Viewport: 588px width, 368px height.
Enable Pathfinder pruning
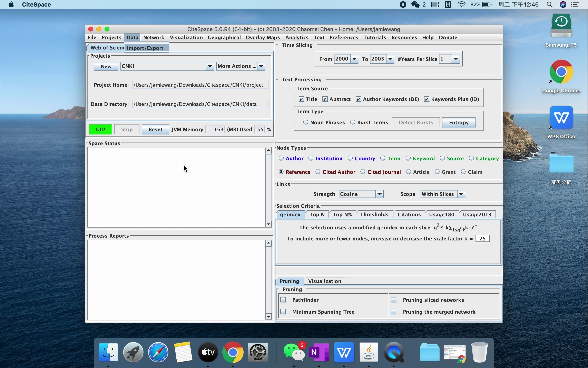(283, 300)
